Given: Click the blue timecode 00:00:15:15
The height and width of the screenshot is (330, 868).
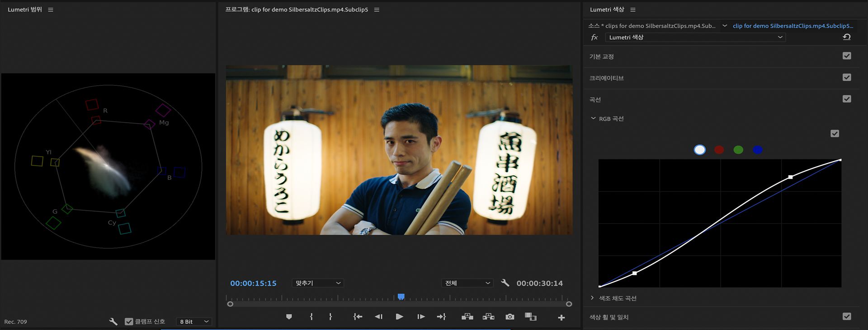Looking at the screenshot, I should pos(253,283).
